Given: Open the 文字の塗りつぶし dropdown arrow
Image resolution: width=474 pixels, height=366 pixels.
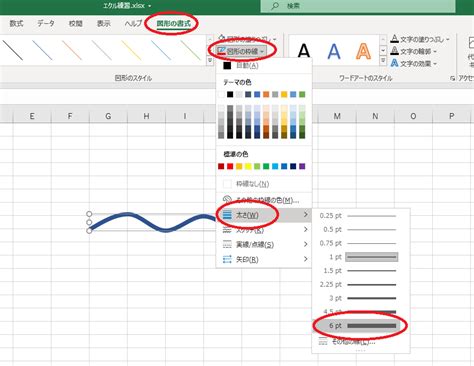Looking at the screenshot, I should tap(448, 39).
